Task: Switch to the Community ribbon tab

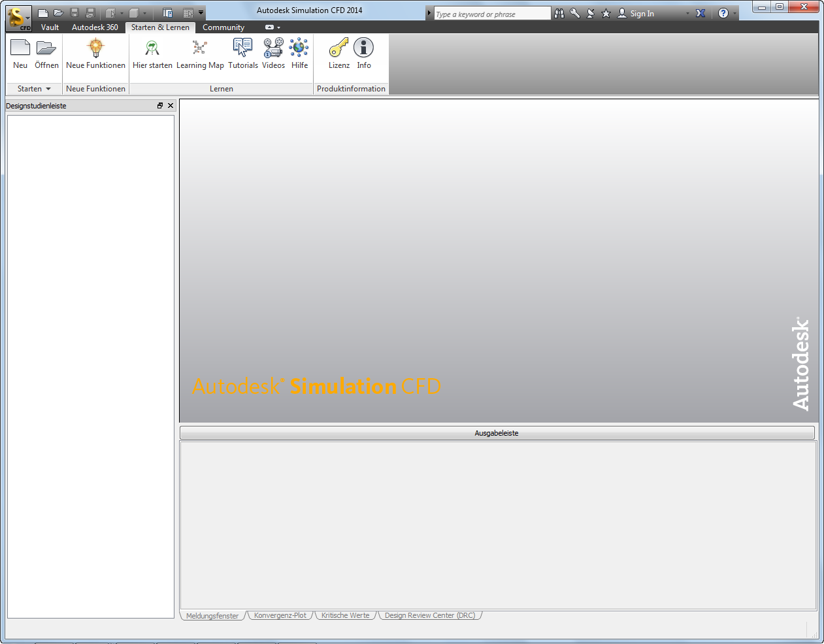Action: [x=223, y=27]
